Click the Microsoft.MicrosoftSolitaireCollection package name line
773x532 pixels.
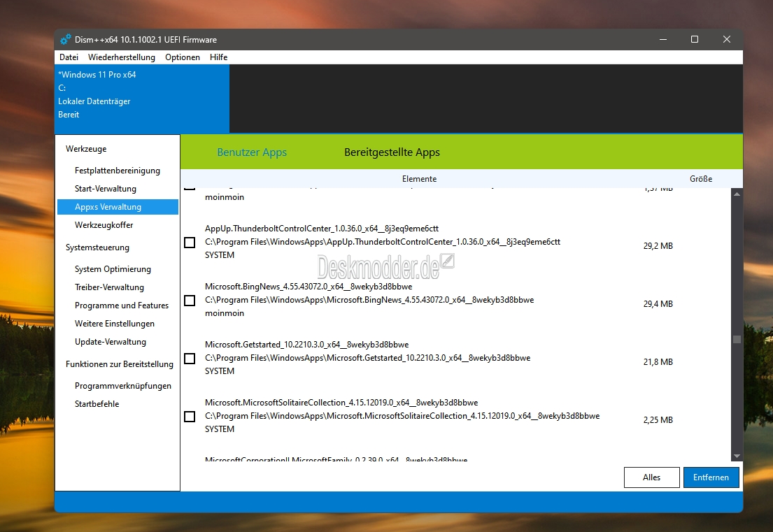pos(341,403)
